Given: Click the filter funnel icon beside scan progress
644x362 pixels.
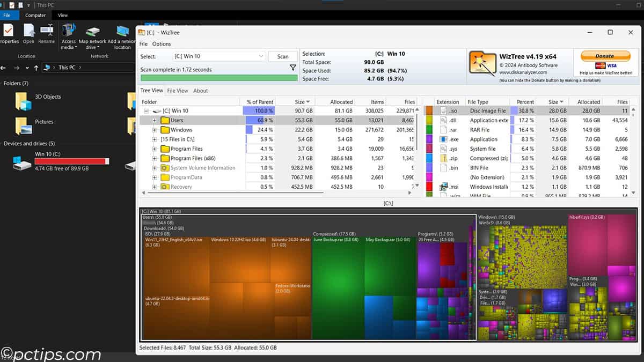Looking at the screenshot, I should (x=292, y=68).
